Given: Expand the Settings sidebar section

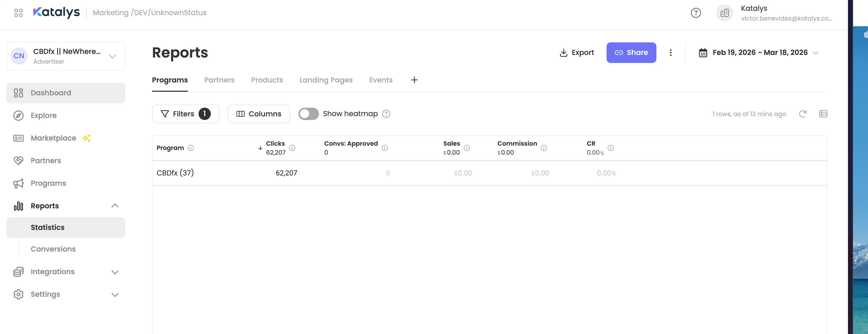Looking at the screenshot, I should [115, 295].
